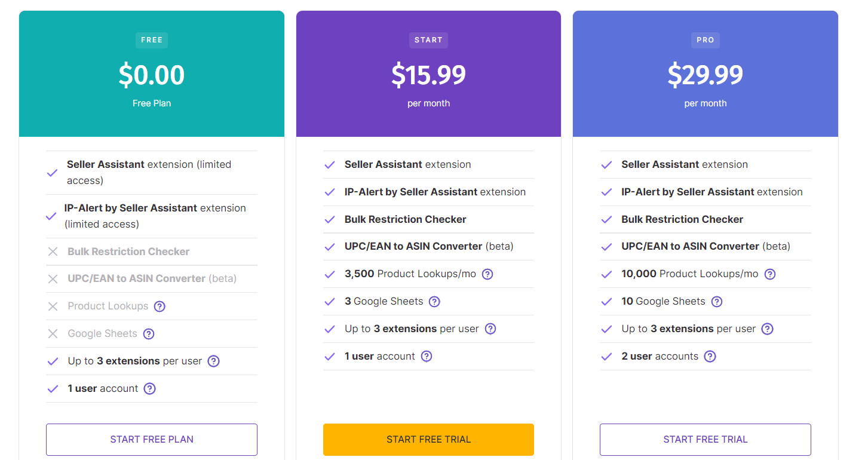Open help icon for Start plan's 1 user account
Viewport: 868px width, 460px height.
coord(427,356)
